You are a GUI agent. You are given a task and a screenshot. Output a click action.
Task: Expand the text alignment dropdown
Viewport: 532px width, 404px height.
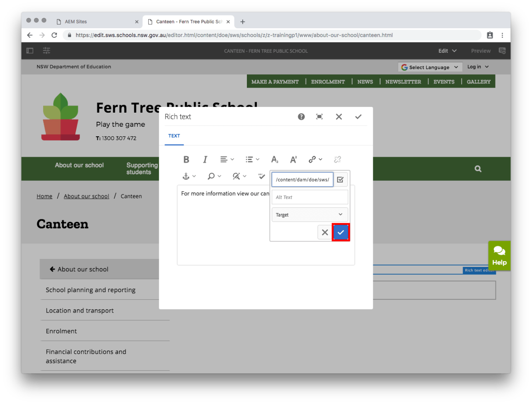point(227,160)
